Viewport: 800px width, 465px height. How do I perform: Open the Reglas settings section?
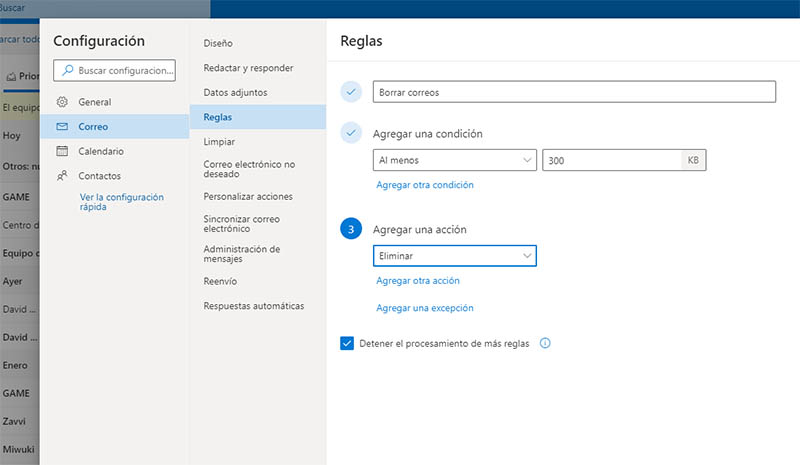(218, 117)
